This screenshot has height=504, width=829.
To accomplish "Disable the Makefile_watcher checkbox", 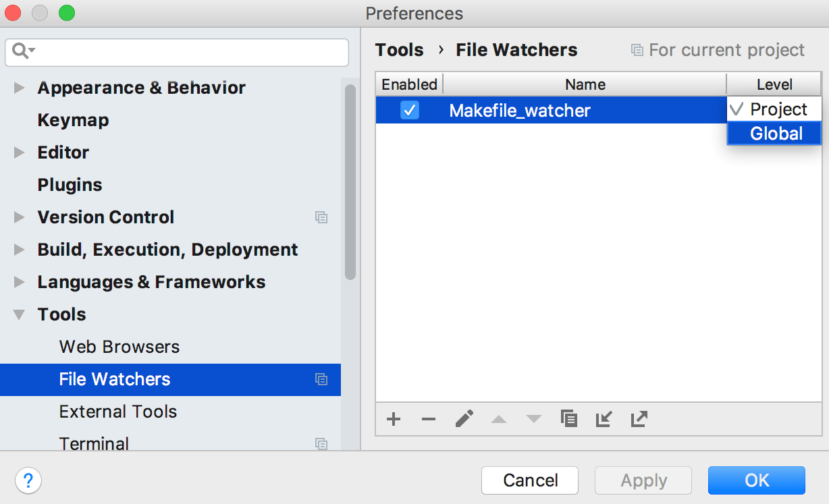I will [410, 110].
